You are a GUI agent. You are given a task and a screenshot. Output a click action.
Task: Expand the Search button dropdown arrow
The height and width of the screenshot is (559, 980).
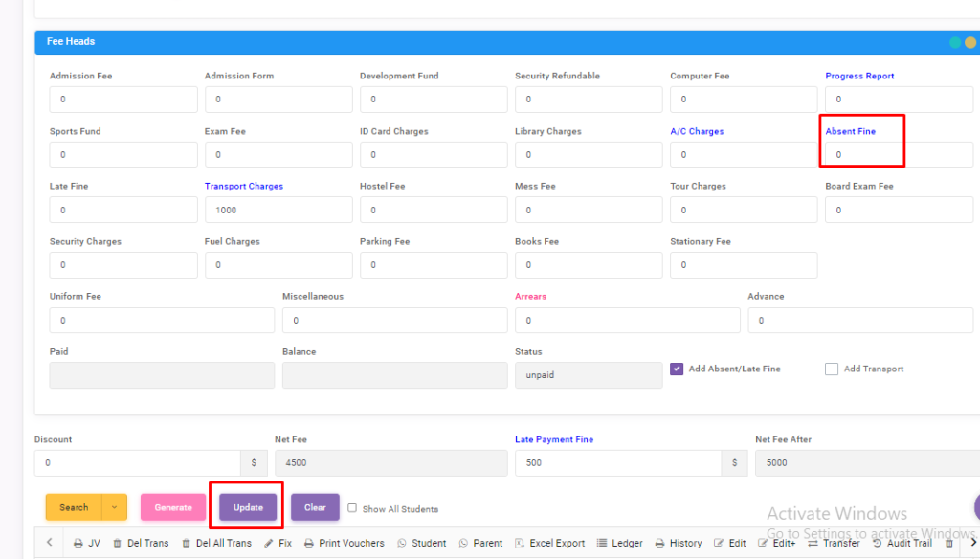[x=115, y=507]
